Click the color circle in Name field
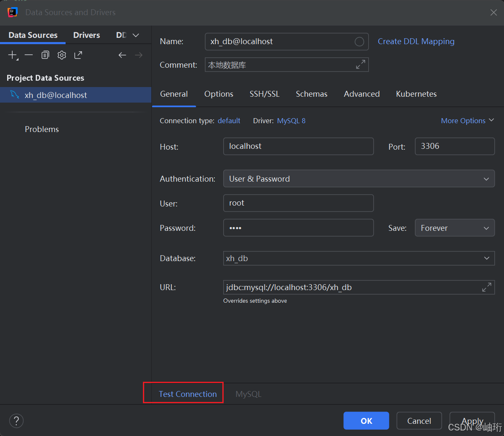The height and width of the screenshot is (436, 504). [x=359, y=42]
